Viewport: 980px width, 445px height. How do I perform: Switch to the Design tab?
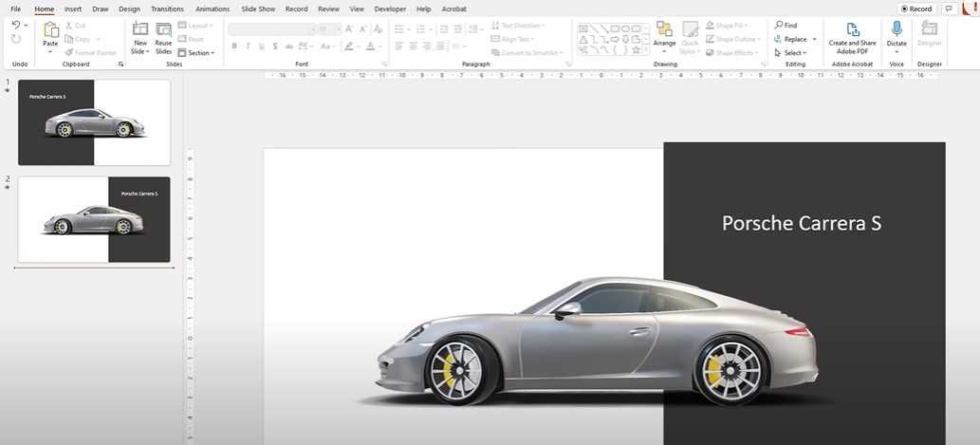pos(129,9)
